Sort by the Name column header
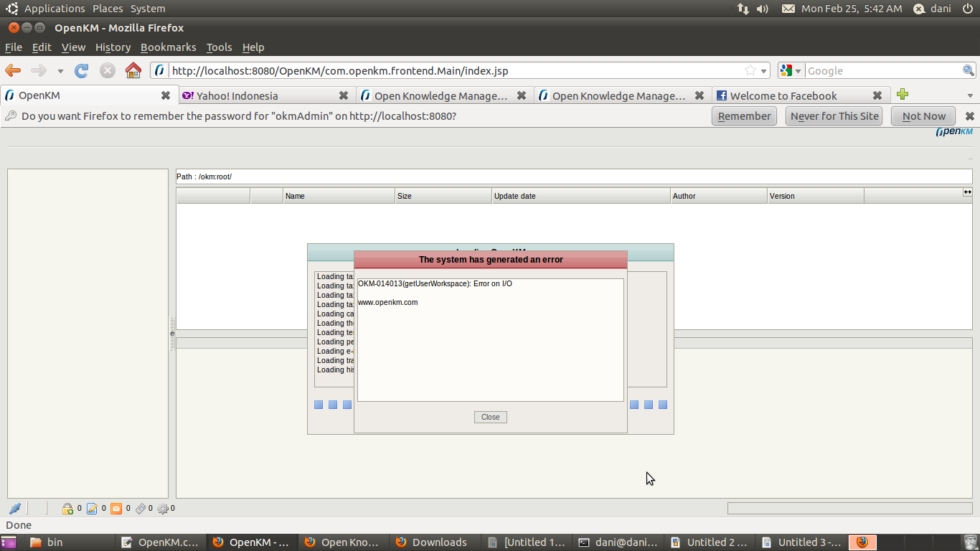 point(339,196)
